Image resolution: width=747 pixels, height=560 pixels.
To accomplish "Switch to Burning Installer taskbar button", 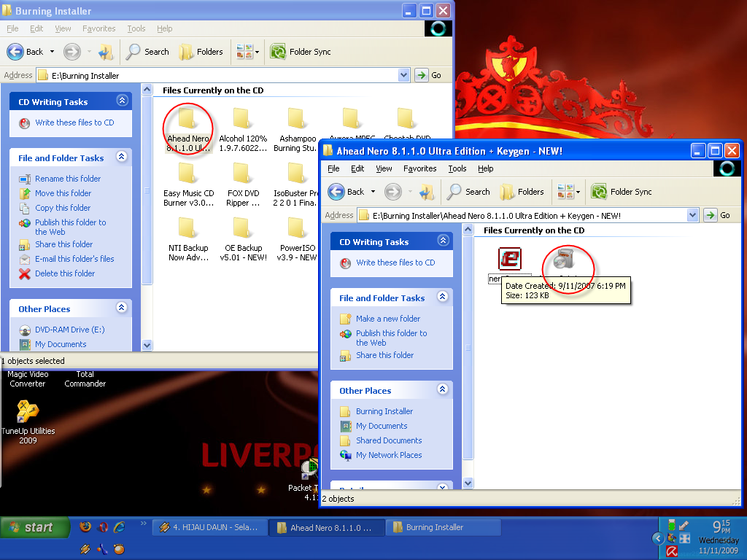I will [443, 527].
